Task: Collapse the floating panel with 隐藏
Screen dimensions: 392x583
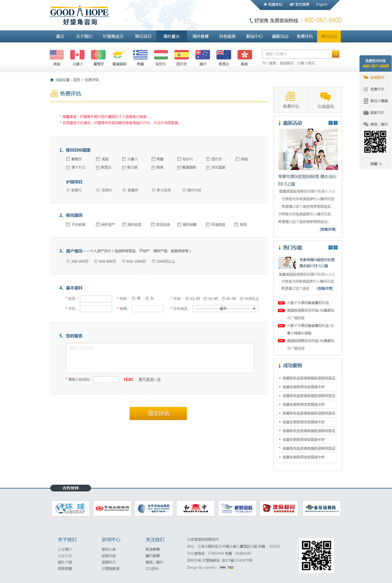Action: pyautogui.click(x=376, y=164)
